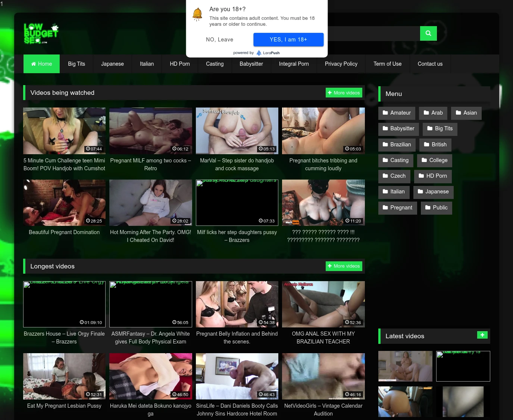This screenshot has width=513, height=420.
Task: Select Babysitter in the top navigation bar
Action: 251,64
